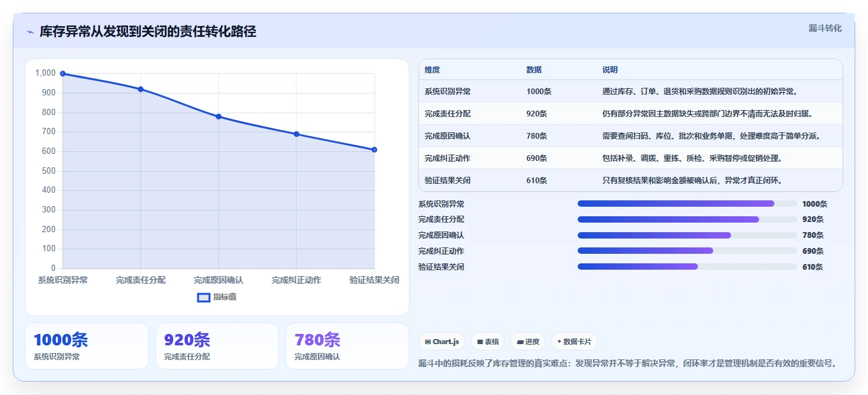
Task: Click x-axis label 完成原因确认 under chart
Action: (218, 280)
